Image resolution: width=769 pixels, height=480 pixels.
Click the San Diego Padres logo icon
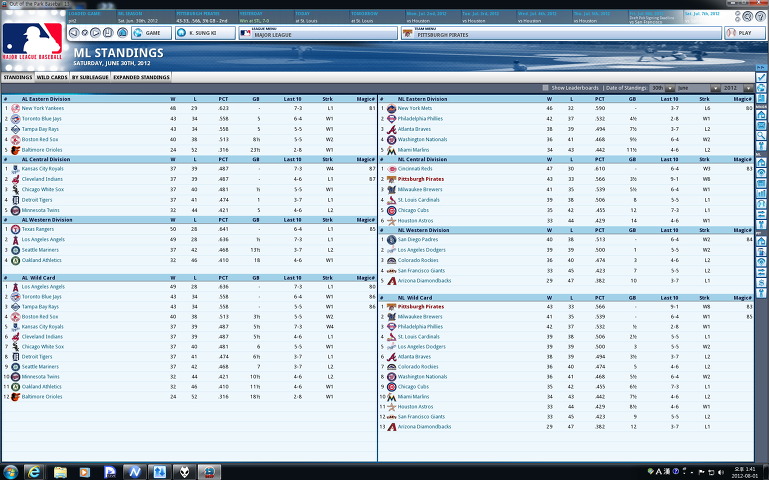(x=391, y=240)
